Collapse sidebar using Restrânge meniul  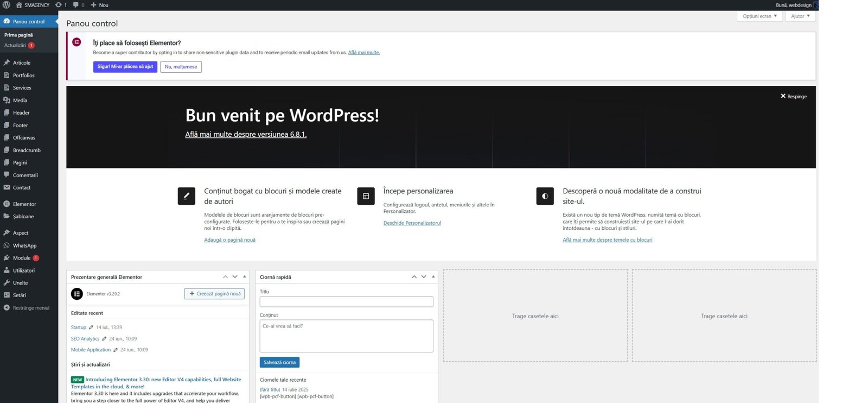coord(31,308)
